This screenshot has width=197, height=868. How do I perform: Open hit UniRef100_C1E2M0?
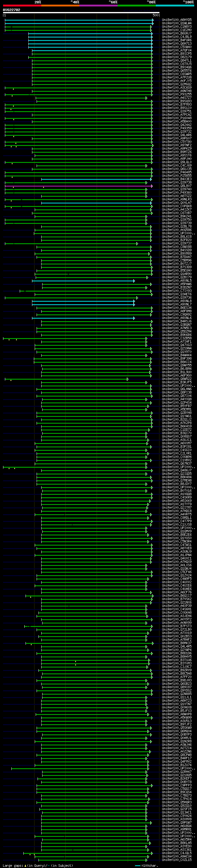point(176,30)
